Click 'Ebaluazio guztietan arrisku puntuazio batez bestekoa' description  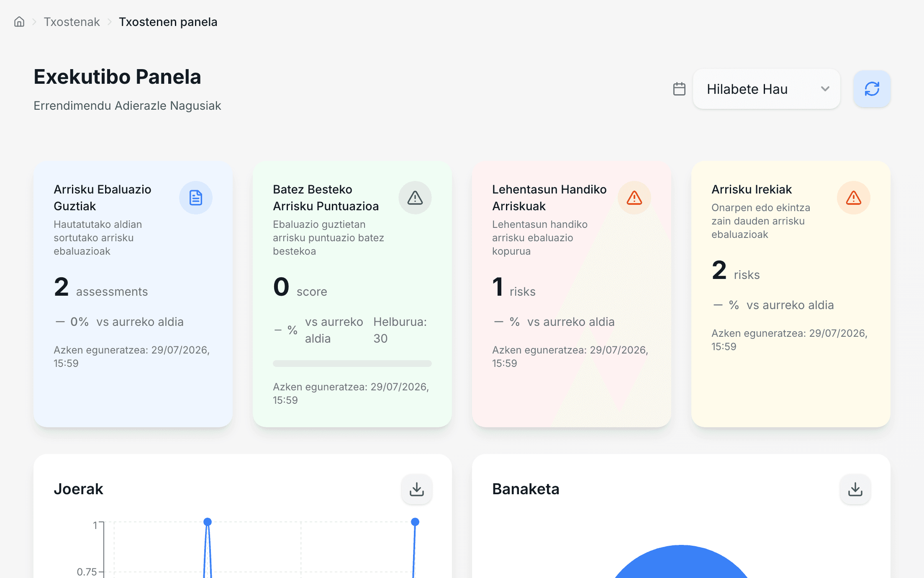[x=329, y=238]
